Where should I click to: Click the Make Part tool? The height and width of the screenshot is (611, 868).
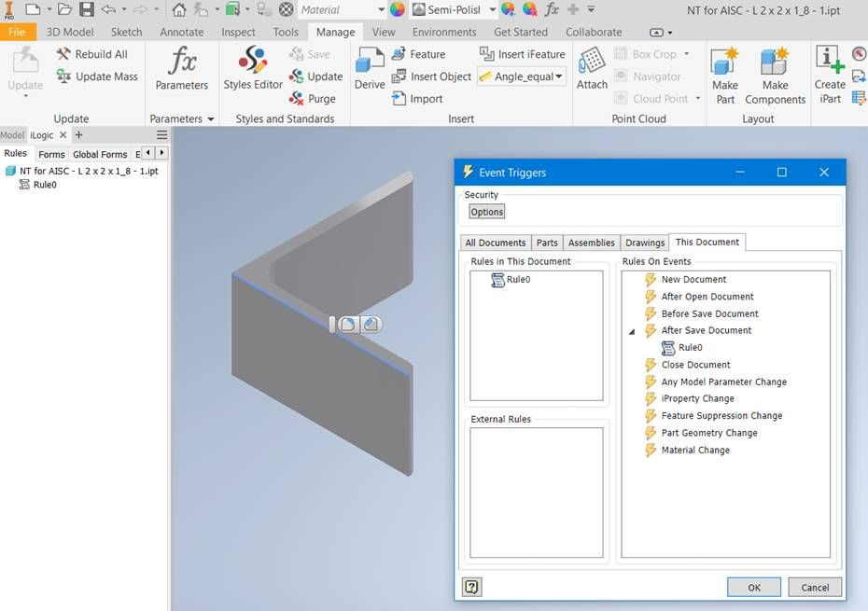pos(724,76)
